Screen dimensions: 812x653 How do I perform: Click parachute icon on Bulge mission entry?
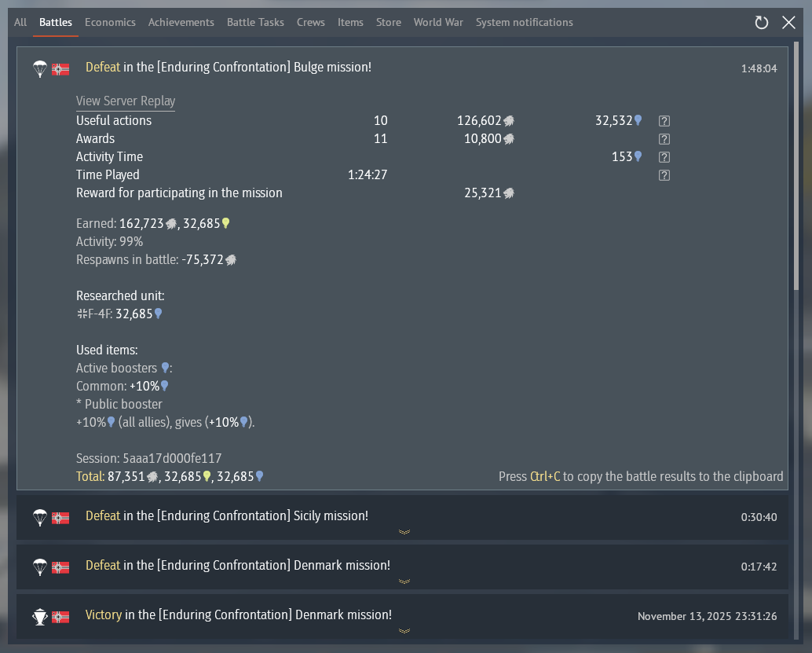click(x=40, y=68)
